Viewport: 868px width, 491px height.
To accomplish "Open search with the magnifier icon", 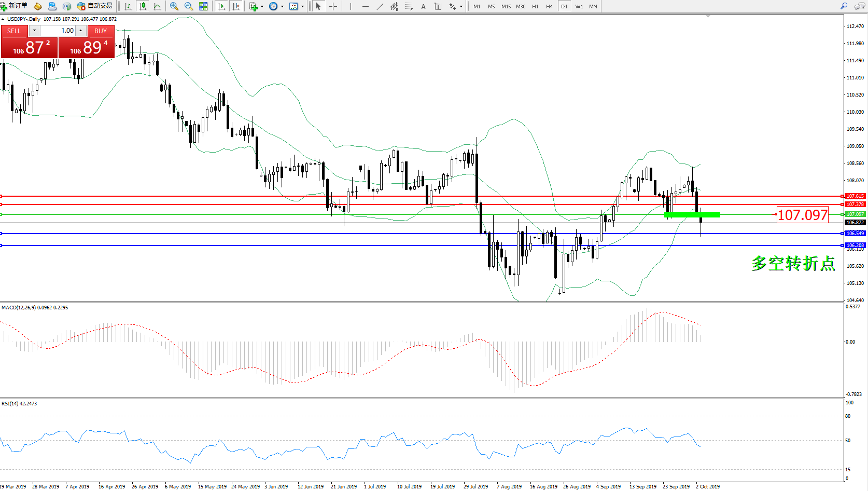I will [844, 6].
